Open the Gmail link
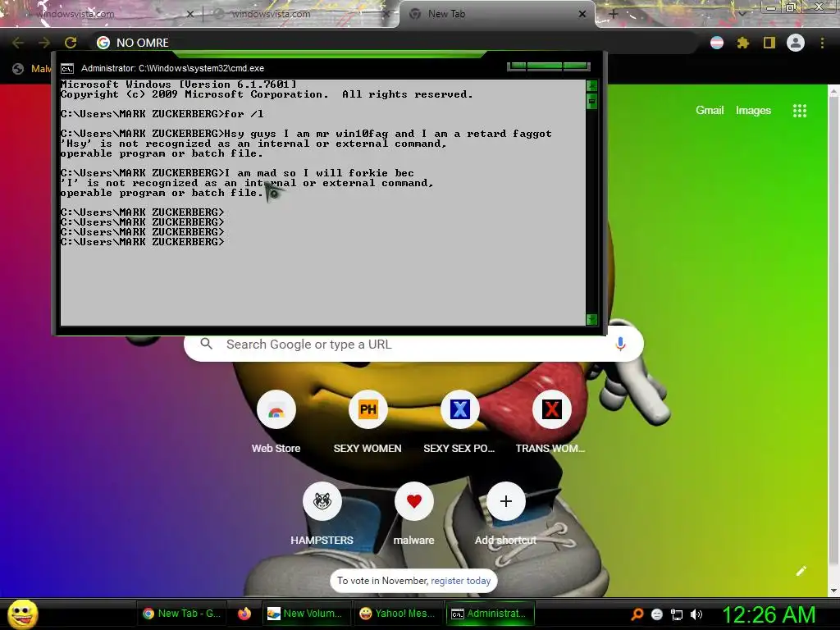This screenshot has height=630, width=840. (710, 111)
